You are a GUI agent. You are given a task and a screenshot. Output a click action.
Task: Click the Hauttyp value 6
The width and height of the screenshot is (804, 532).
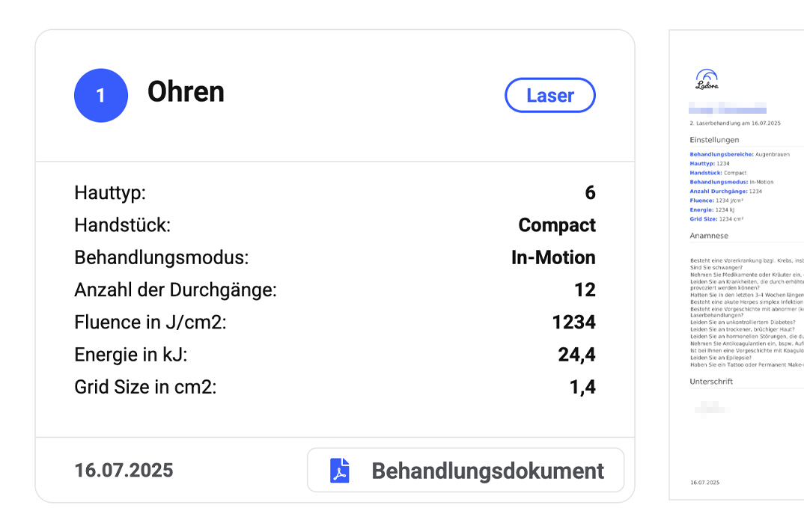click(590, 193)
